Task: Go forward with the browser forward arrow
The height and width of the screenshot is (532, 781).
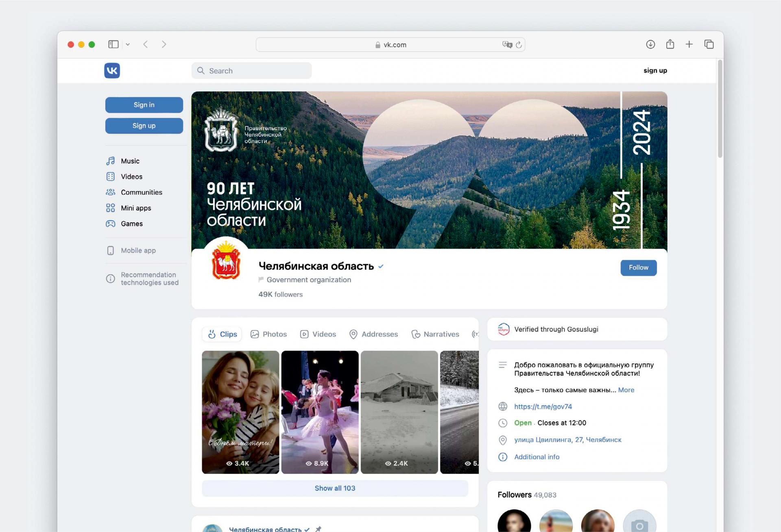Action: [x=164, y=44]
